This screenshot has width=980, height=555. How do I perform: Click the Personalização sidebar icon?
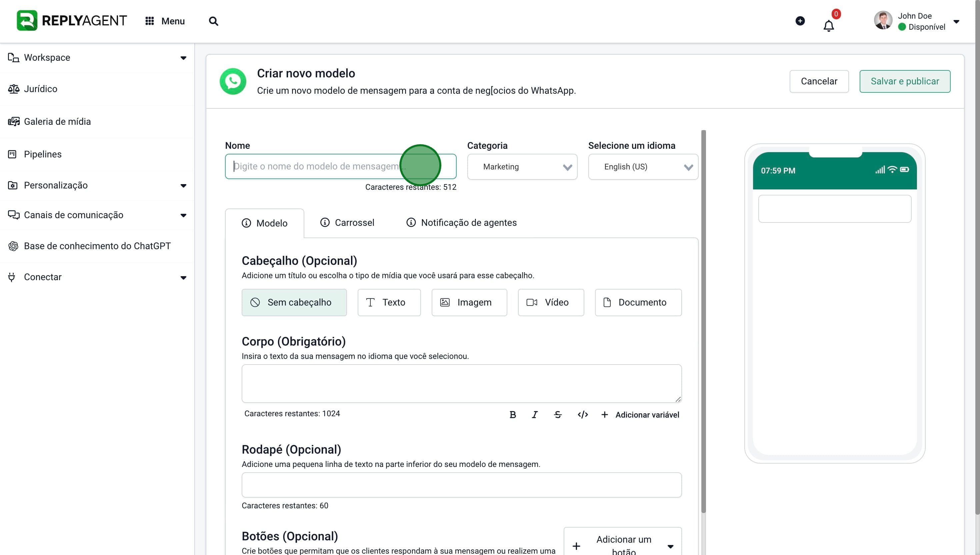(13, 185)
